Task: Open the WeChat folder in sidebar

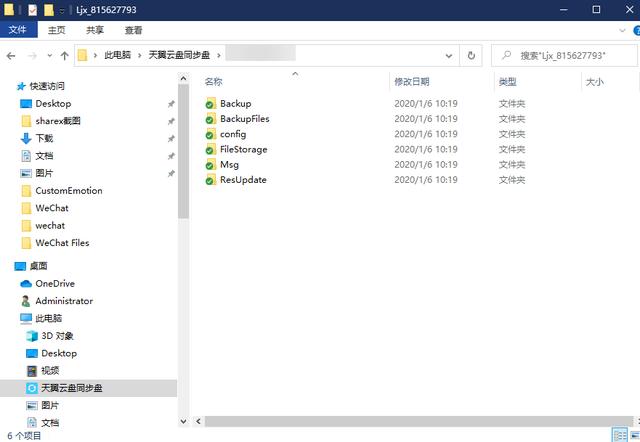Action: coord(52,208)
